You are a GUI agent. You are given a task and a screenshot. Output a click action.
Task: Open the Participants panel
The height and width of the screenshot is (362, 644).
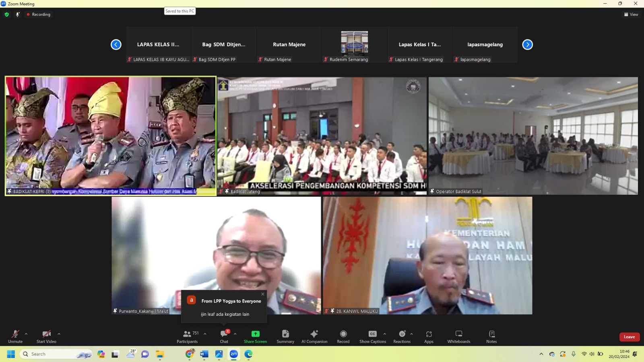187,336
